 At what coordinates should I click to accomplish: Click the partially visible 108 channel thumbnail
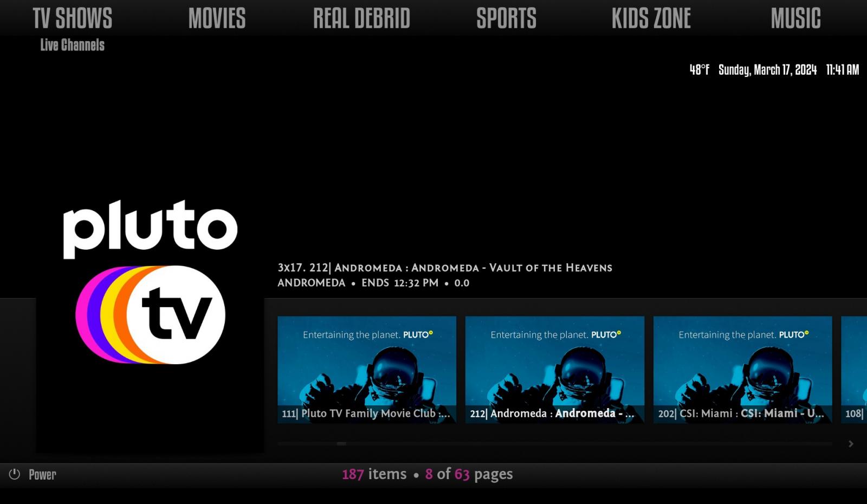click(x=855, y=370)
